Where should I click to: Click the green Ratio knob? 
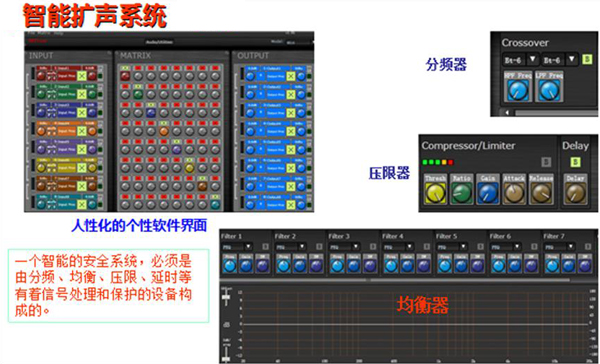tap(461, 193)
